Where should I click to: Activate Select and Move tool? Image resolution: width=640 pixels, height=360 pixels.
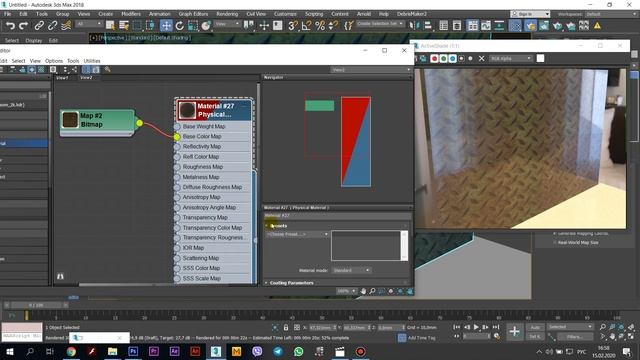(166, 26)
